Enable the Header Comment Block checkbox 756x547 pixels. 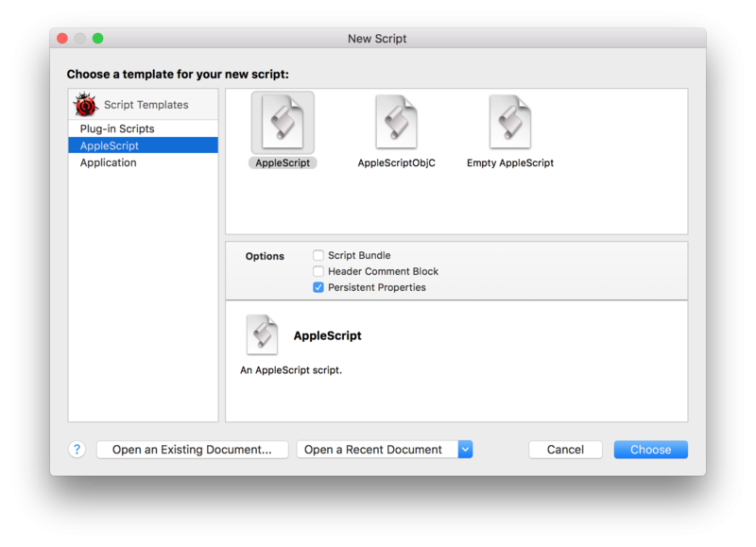[318, 271]
